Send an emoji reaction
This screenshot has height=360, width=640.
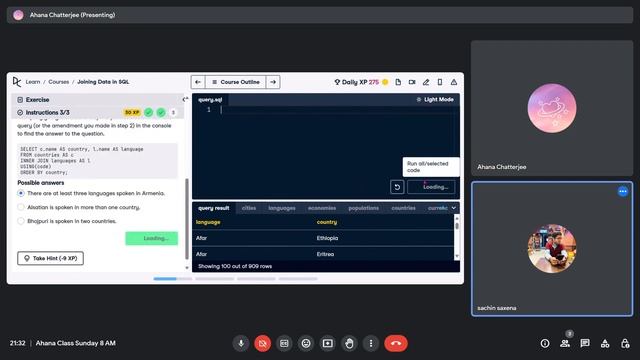tap(306, 343)
